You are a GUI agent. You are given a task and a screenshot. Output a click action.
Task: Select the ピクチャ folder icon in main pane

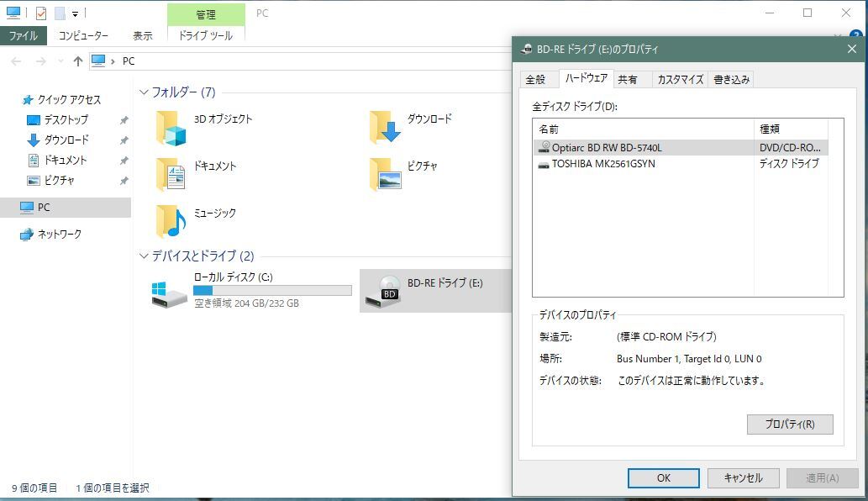[385, 174]
